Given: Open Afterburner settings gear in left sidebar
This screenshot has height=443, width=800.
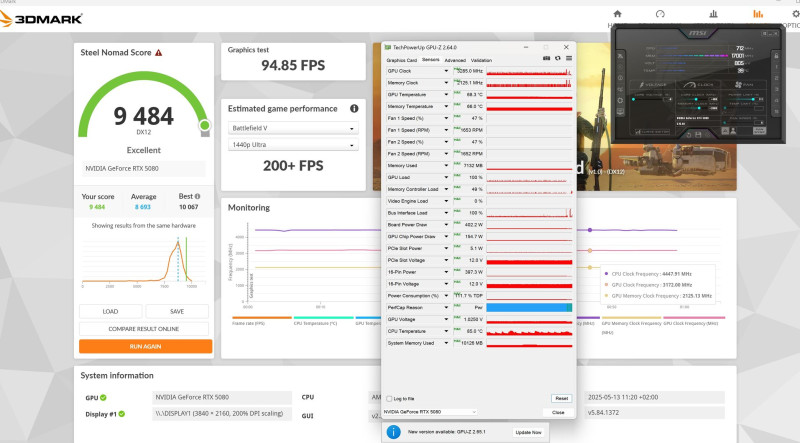Looking at the screenshot, I should [620, 101].
